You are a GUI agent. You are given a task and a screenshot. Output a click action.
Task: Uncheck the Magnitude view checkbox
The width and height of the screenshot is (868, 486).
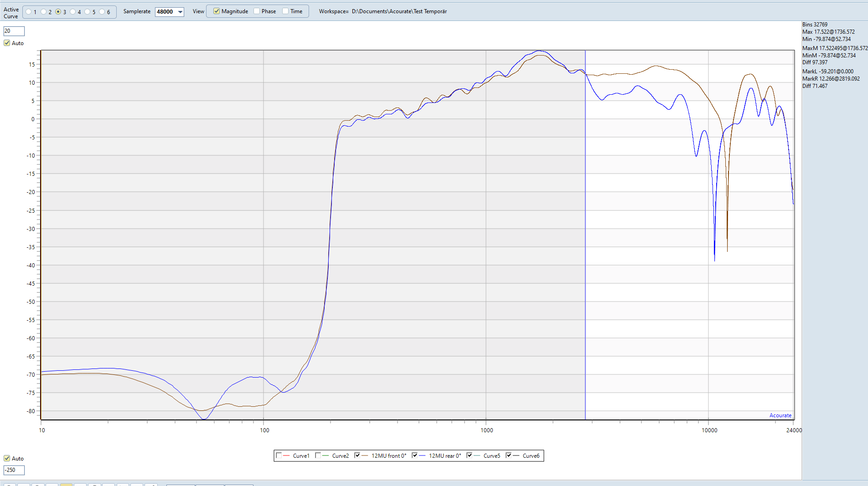click(217, 11)
